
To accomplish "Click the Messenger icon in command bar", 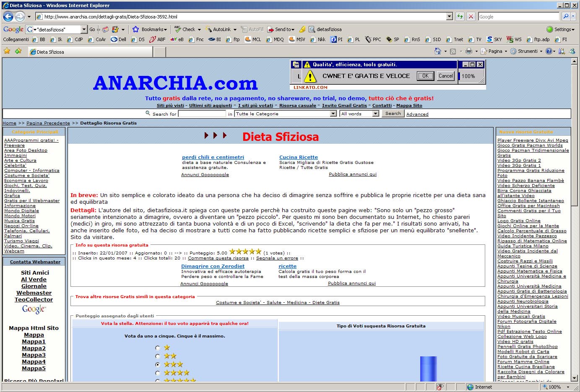I will [572, 51].
